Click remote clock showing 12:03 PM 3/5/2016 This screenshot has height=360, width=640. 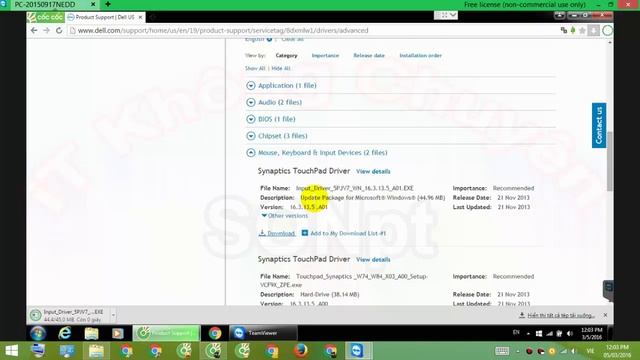coord(591,333)
